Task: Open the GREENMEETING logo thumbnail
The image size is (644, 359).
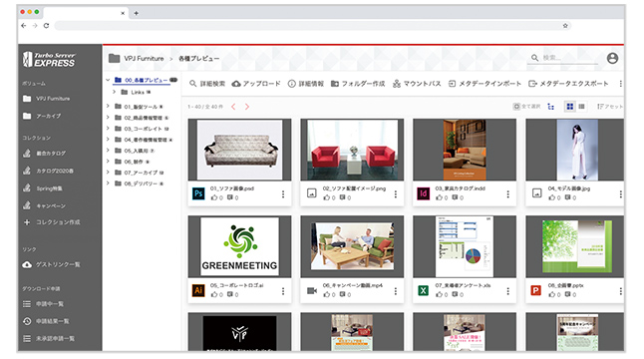Action: [x=240, y=246]
